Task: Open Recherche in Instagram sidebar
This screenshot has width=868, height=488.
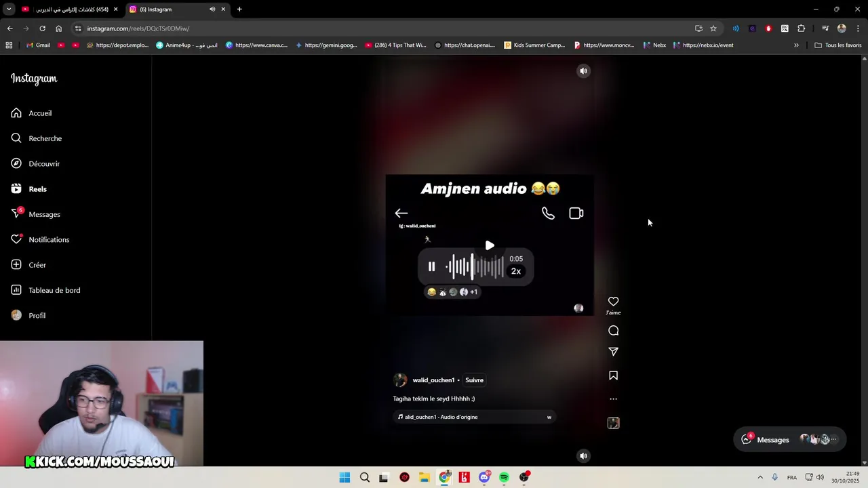Action: 36,138
